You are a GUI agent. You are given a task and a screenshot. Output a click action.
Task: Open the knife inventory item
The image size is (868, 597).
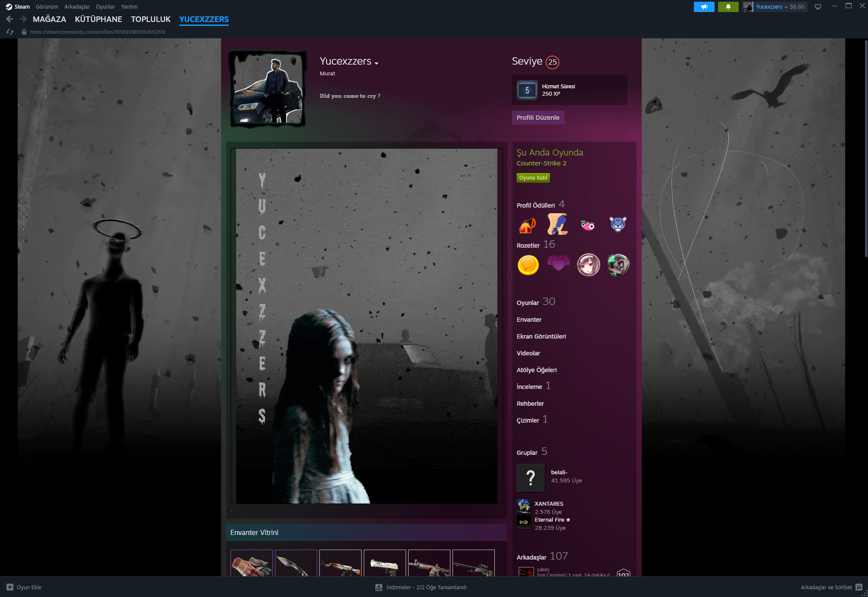pyautogui.click(x=296, y=563)
